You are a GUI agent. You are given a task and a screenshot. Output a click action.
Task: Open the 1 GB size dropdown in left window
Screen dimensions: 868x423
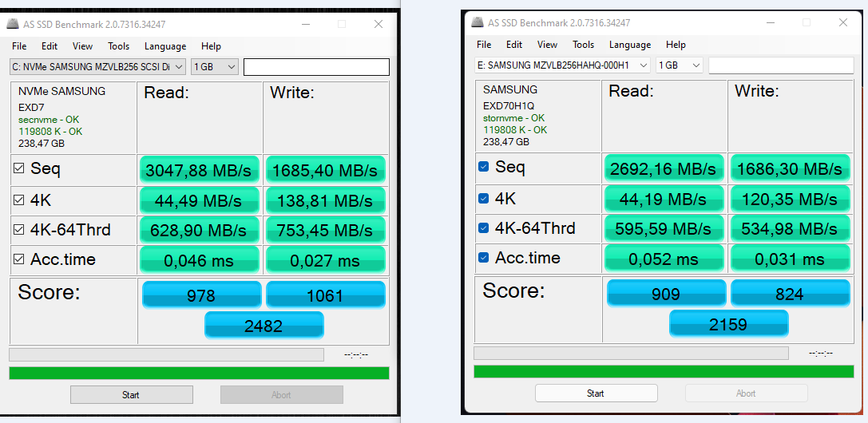215,67
